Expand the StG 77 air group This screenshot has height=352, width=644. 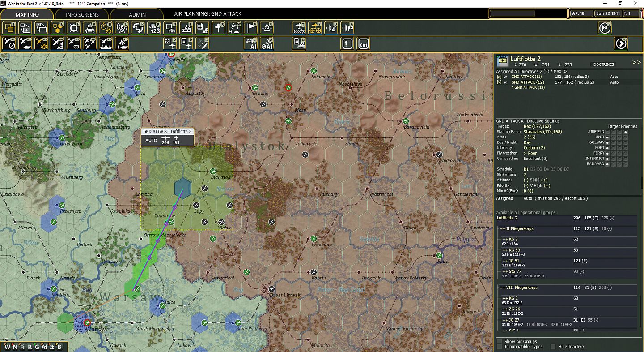[505, 271]
